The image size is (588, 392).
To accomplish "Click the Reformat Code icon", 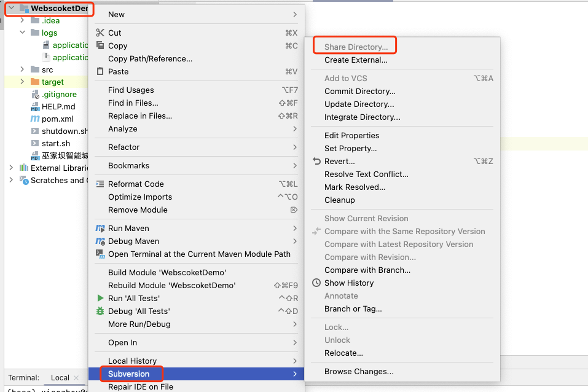I will coord(100,184).
